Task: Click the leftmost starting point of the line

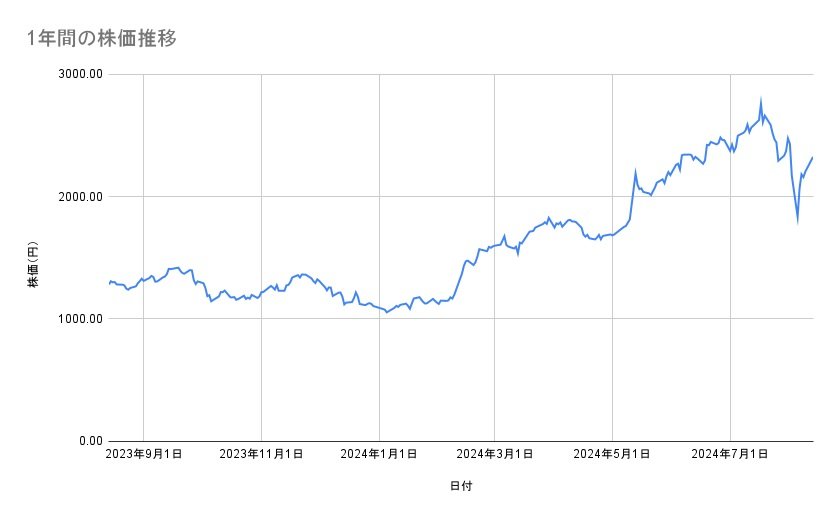Action: [x=109, y=284]
